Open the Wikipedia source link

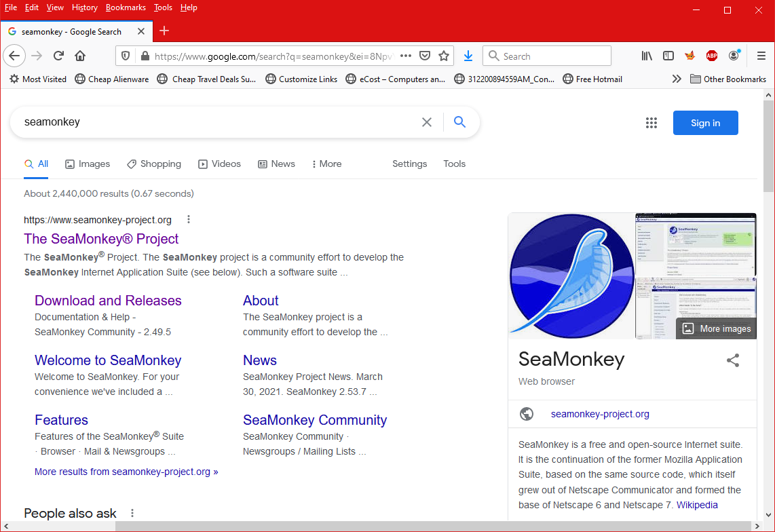pyautogui.click(x=697, y=505)
